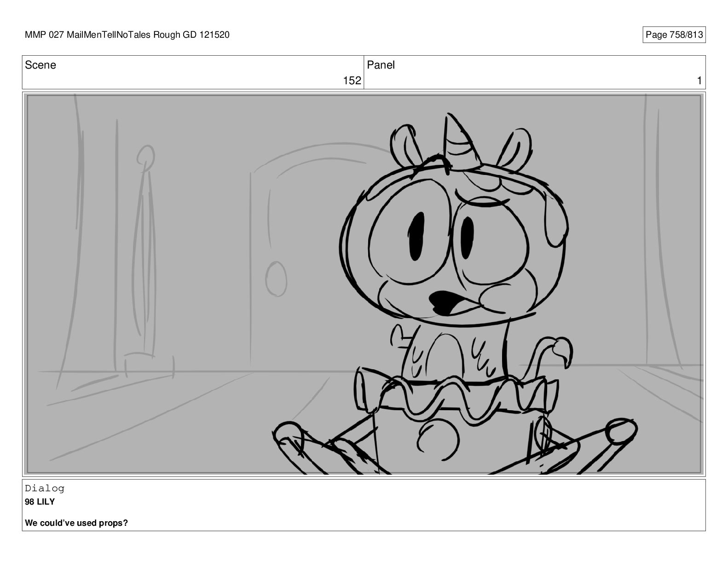This screenshot has height=564, width=728.
Task: Select panel number '1'
Action: tap(699, 81)
